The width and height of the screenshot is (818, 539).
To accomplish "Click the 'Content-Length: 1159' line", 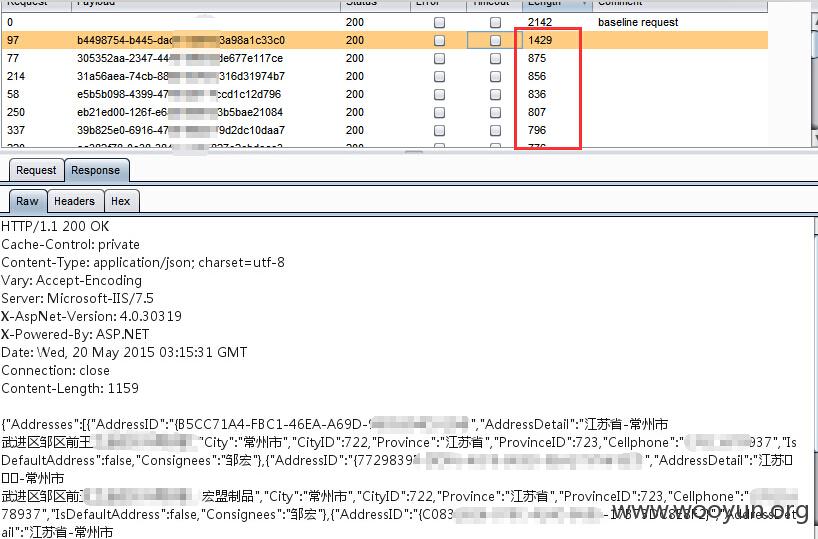I will (x=70, y=388).
